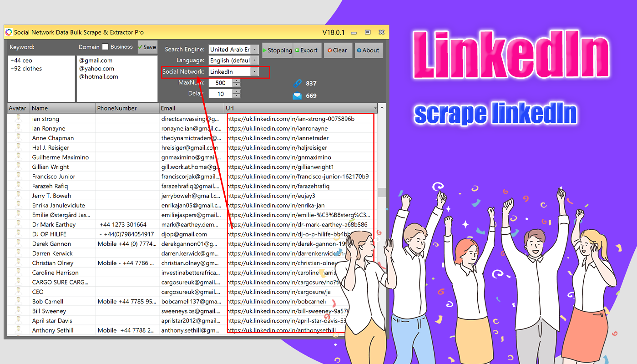Click Anne Chapman's avatar icon
The width and height of the screenshot is (637, 364).
19,138
